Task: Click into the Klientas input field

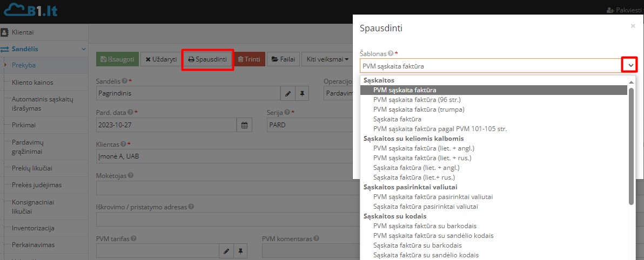Action: click(x=216, y=156)
